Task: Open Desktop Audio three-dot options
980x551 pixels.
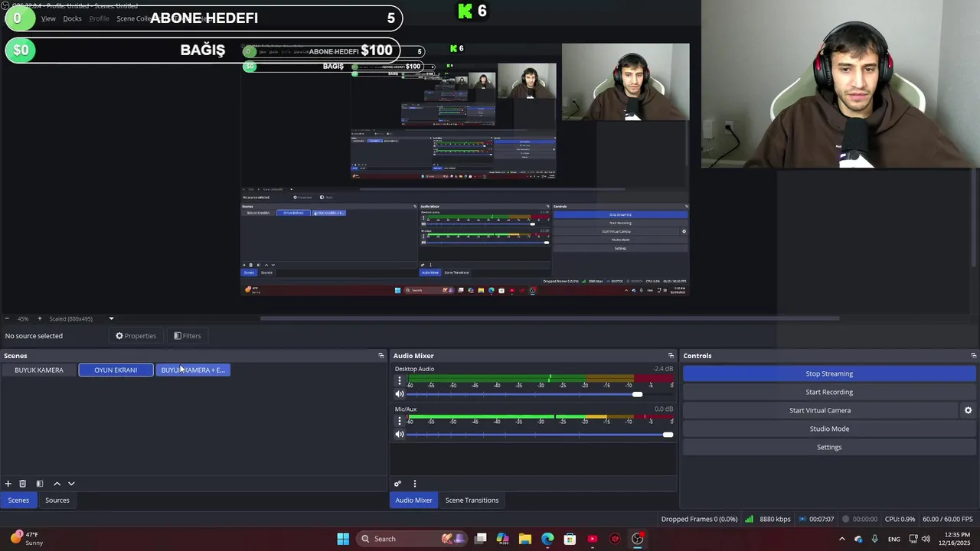Action: click(399, 380)
